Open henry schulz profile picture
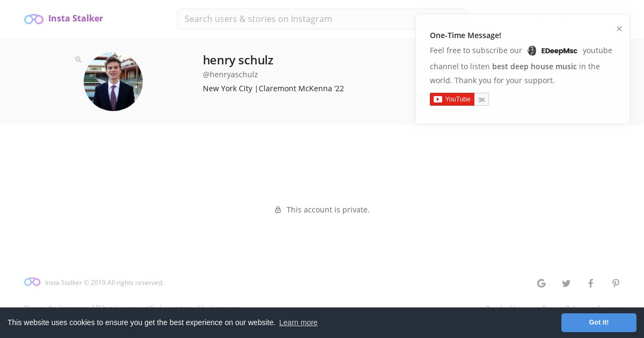644x338 pixels. [113, 82]
